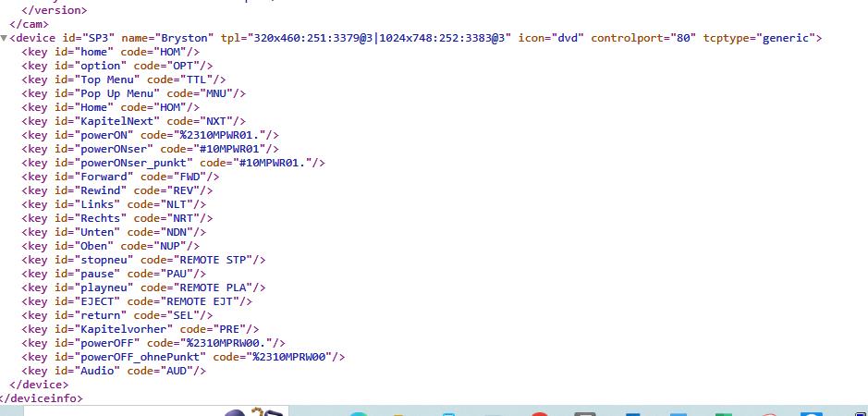The height and width of the screenshot is (416, 868).
Task: Click the id="SP3" attribute in device tag
Action: click(88, 38)
